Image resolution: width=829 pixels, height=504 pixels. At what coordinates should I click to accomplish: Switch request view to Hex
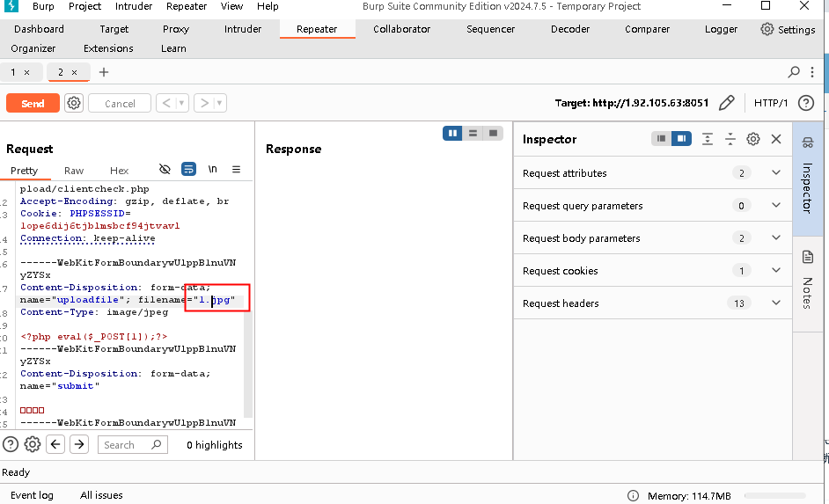click(x=119, y=170)
